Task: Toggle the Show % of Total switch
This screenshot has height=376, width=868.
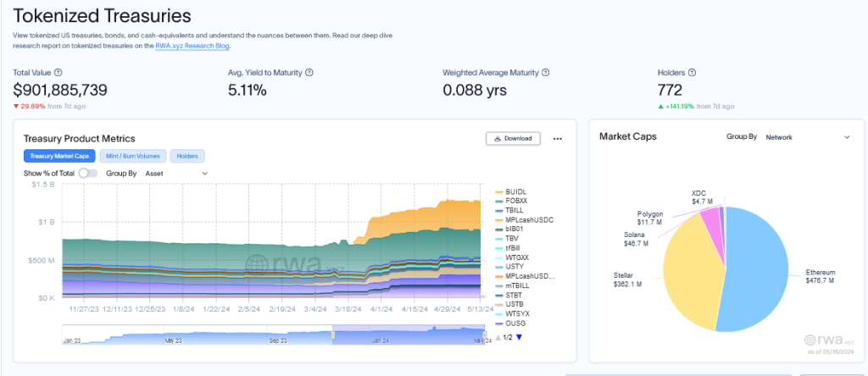Action: (x=89, y=174)
